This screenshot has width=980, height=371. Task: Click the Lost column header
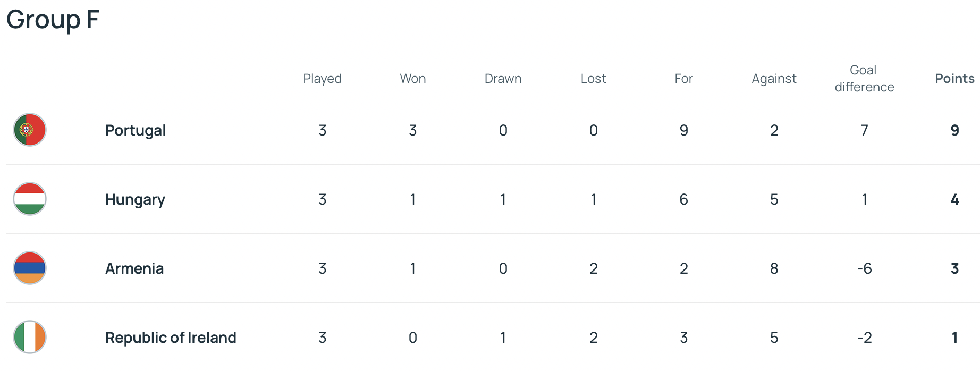click(593, 79)
